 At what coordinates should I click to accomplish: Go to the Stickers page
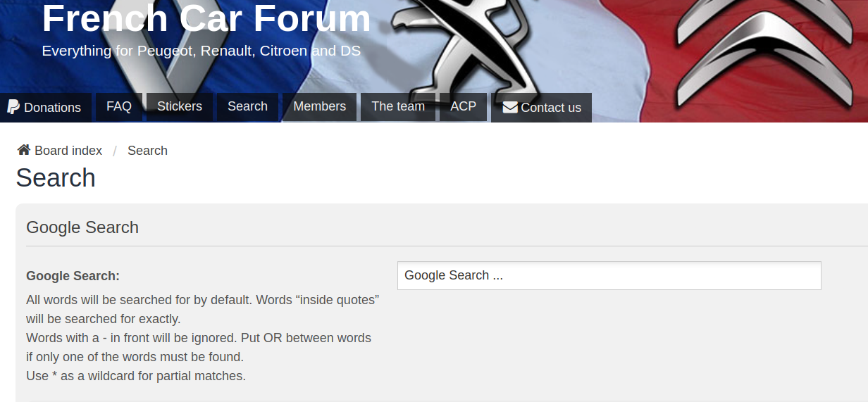pos(180,107)
